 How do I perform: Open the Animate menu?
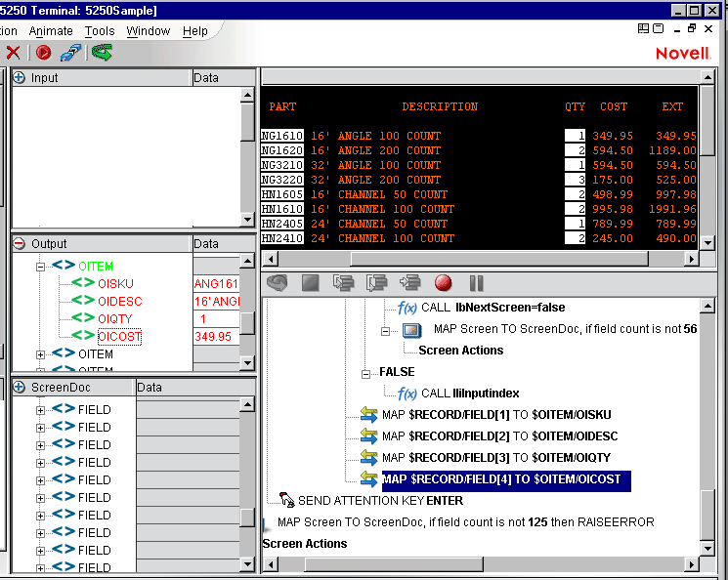[51, 30]
